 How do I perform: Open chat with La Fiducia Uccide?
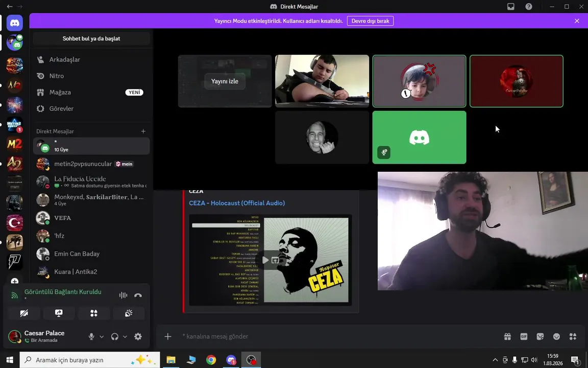coord(91,182)
